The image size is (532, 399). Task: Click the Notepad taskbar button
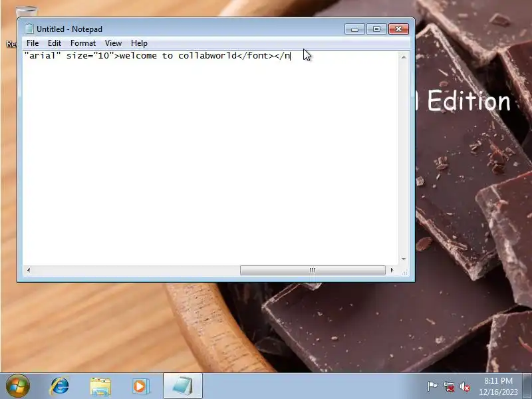point(183,386)
